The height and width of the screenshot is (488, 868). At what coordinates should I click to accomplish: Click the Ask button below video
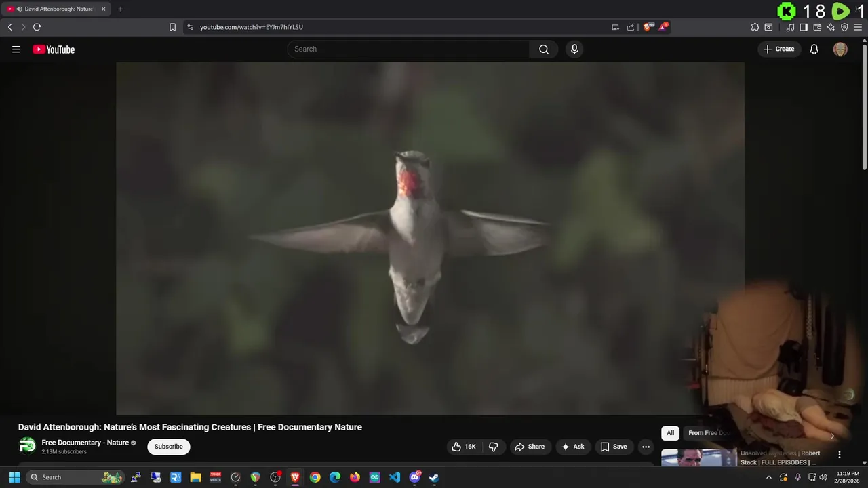point(573,447)
